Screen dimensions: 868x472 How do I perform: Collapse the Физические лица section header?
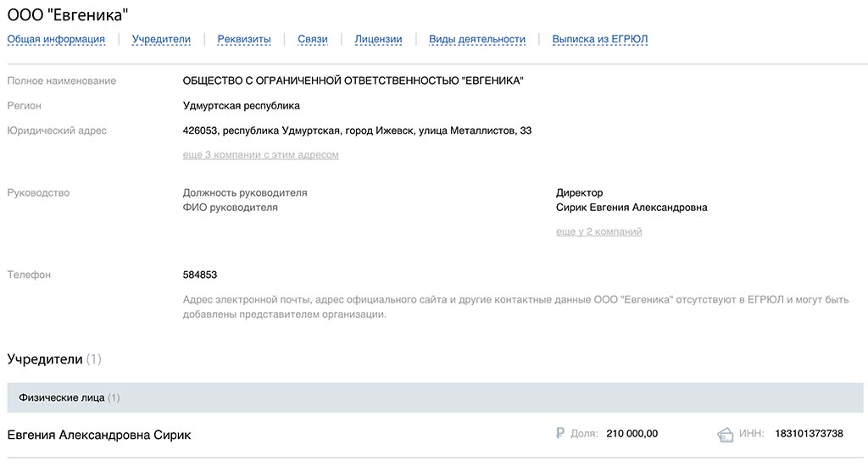(435, 397)
